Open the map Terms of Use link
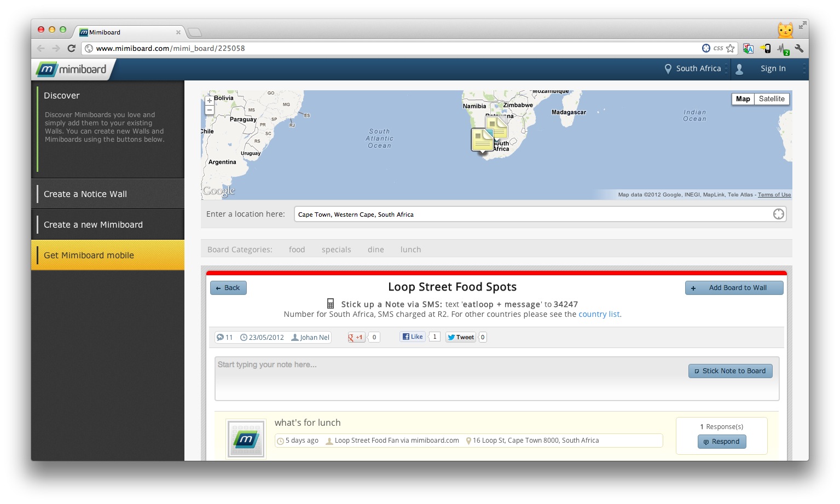840x504 pixels. coord(774,195)
